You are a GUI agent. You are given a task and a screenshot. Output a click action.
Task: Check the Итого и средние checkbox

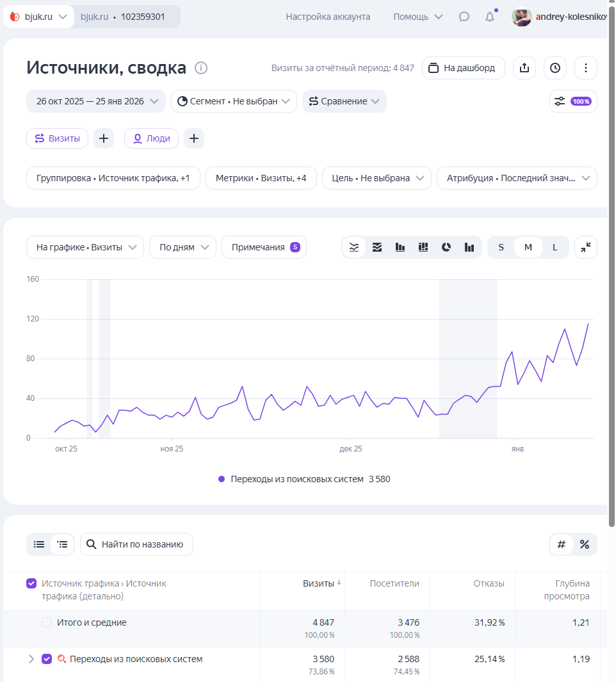click(x=47, y=622)
